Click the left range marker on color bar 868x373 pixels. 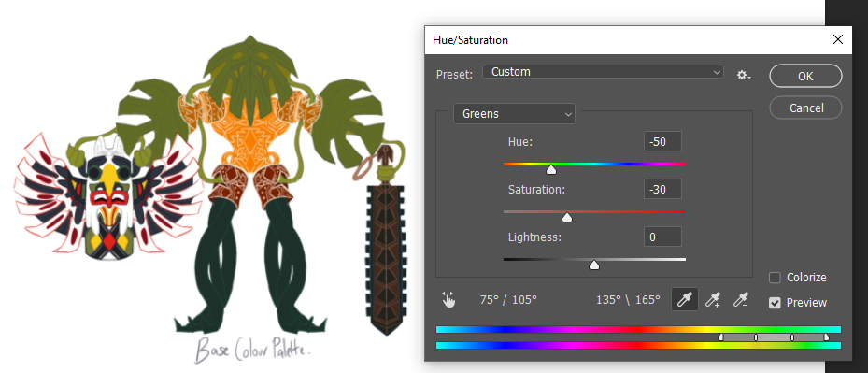[x=720, y=337]
